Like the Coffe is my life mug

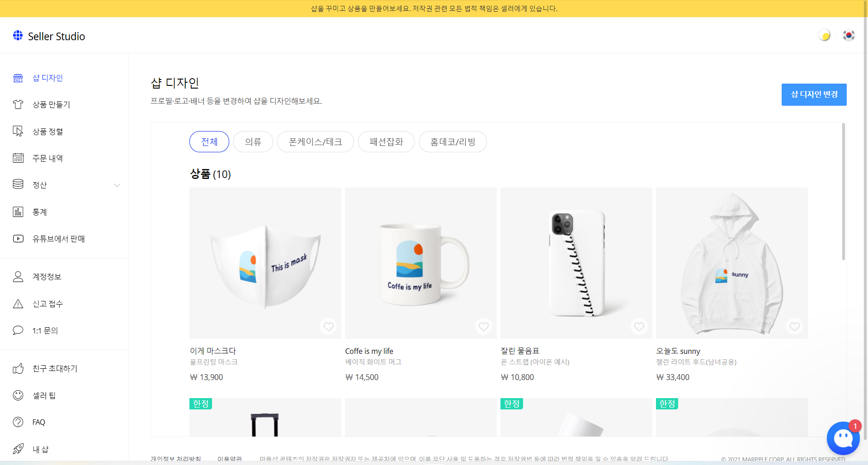coord(484,326)
